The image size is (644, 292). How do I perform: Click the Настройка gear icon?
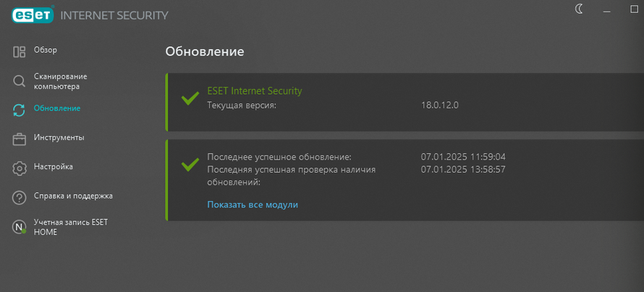point(20,168)
